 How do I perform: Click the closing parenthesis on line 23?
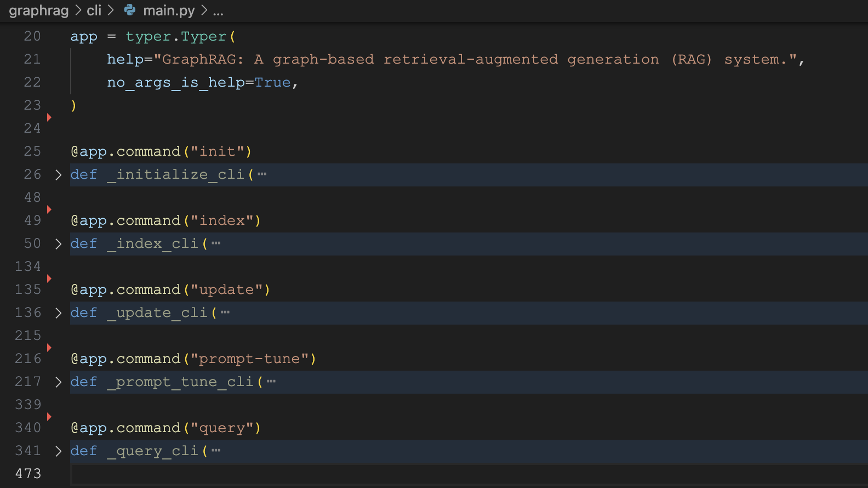73,105
